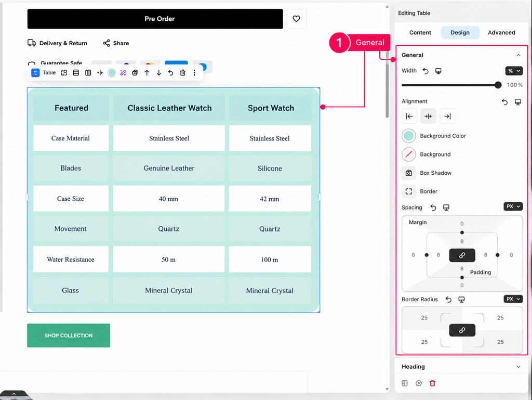532x400 pixels.
Task: Click the Sport Watch header cell
Action: [270, 108]
